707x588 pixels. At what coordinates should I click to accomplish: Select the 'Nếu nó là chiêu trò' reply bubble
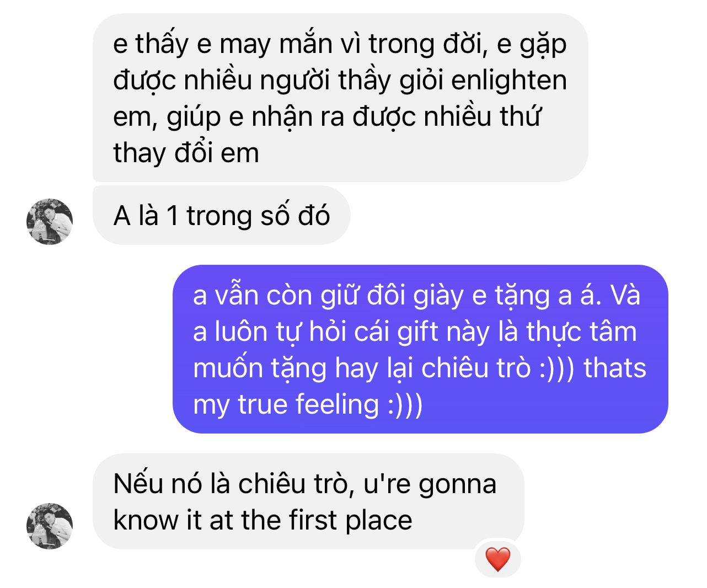[x=308, y=501]
